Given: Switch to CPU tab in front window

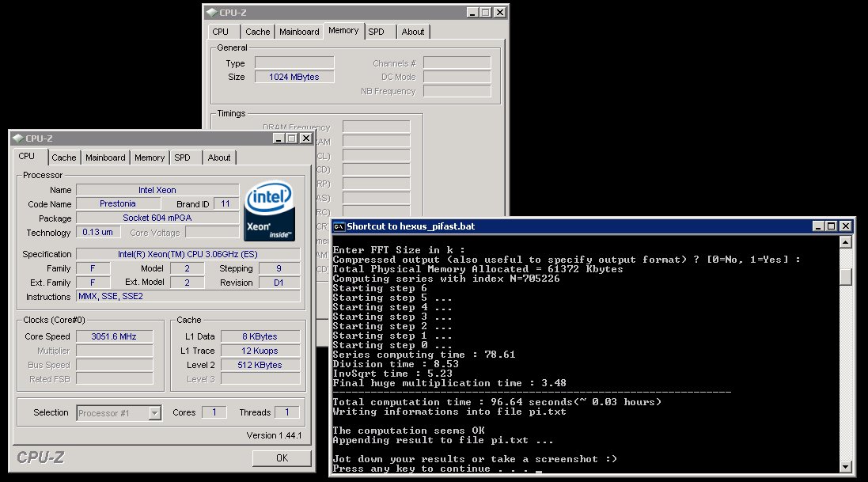Looking at the screenshot, I should pos(27,156).
